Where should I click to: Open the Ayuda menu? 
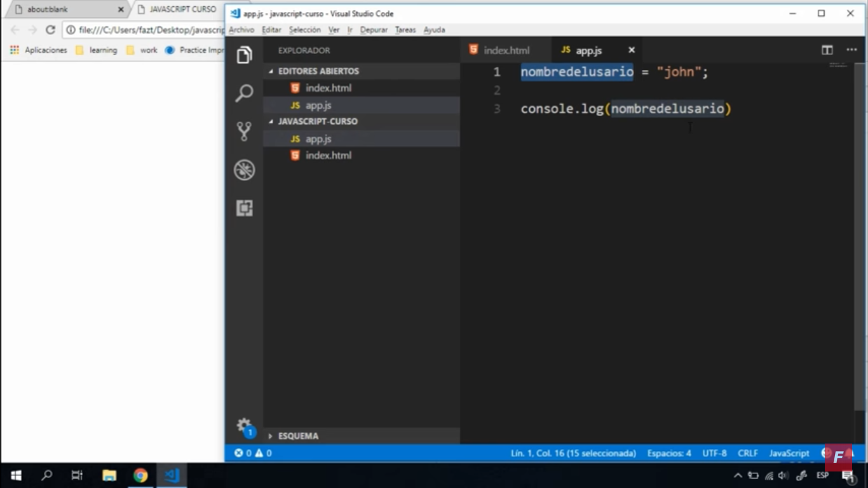click(435, 30)
